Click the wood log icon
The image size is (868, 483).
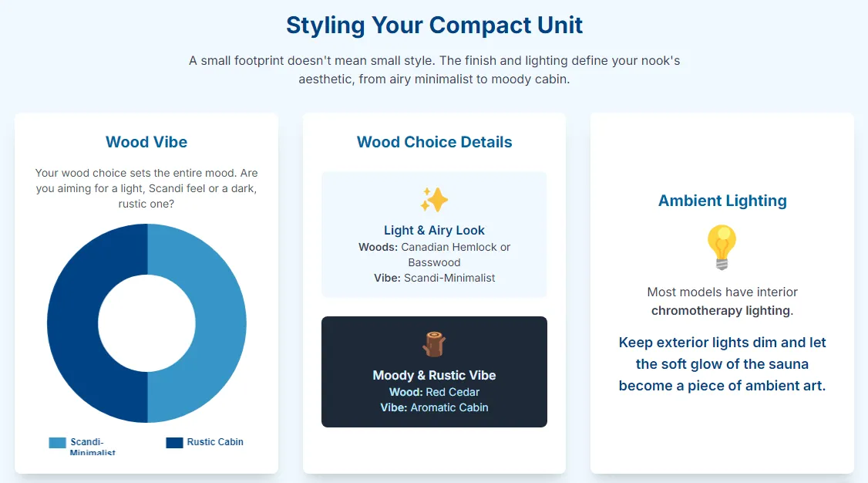[434, 344]
